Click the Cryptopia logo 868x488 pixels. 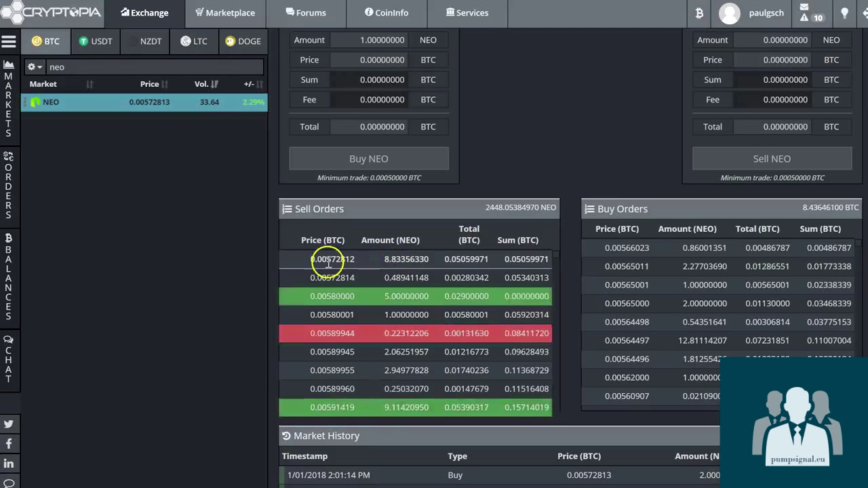click(52, 12)
